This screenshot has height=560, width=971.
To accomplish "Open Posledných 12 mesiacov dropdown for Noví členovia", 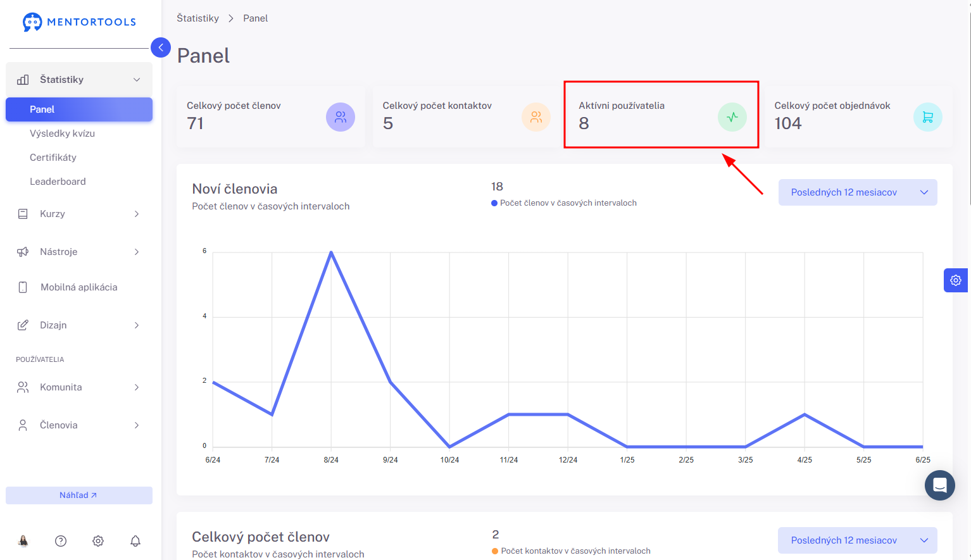I will pyautogui.click(x=858, y=192).
